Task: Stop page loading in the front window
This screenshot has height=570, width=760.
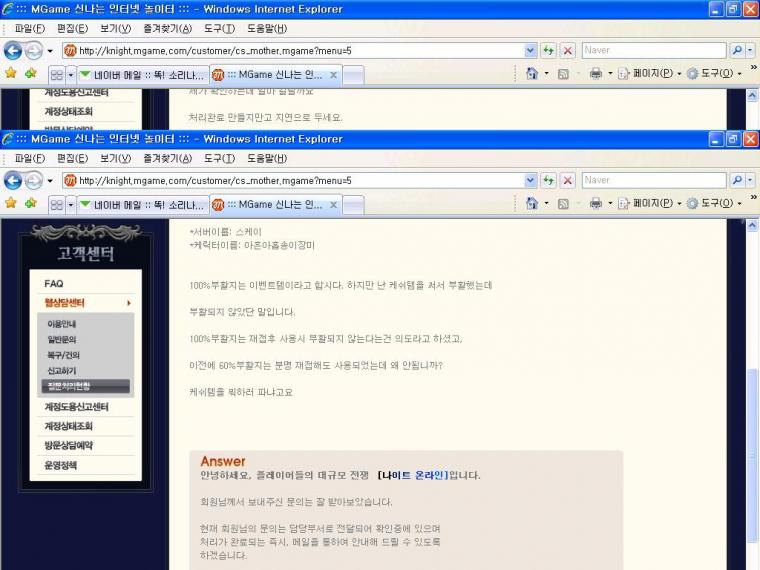Action: pyautogui.click(x=568, y=180)
